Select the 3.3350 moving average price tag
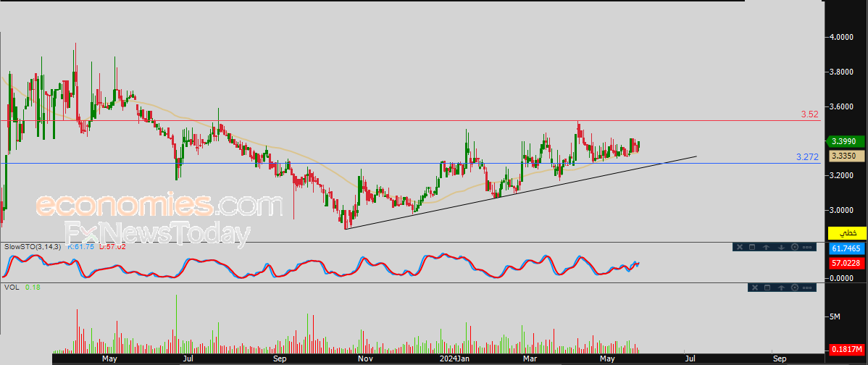Viewport: 868px width, 365px height. [846, 156]
